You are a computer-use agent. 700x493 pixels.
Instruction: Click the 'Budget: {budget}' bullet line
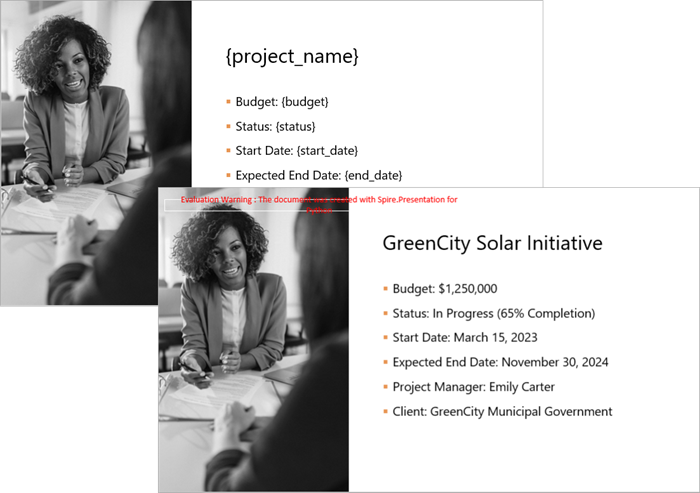click(282, 102)
